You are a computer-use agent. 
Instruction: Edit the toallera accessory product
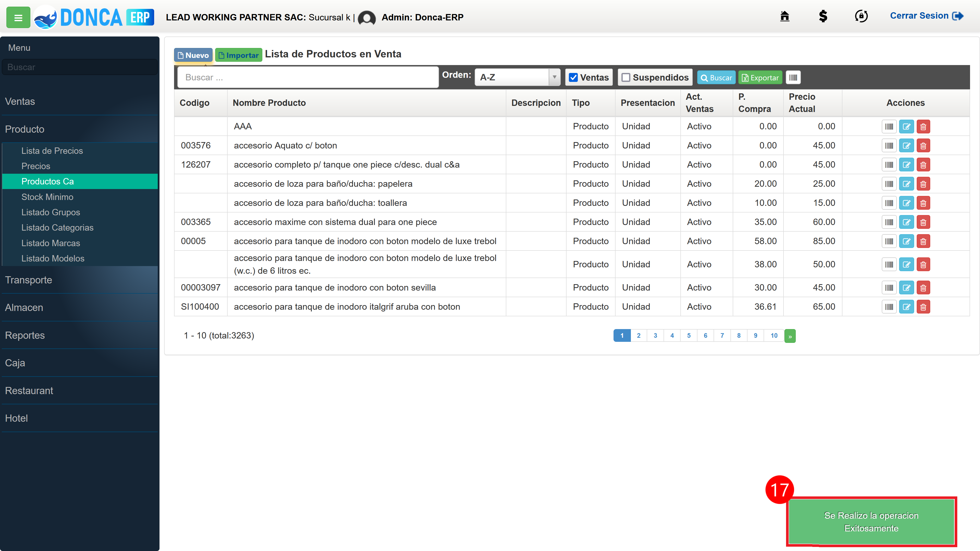click(906, 203)
